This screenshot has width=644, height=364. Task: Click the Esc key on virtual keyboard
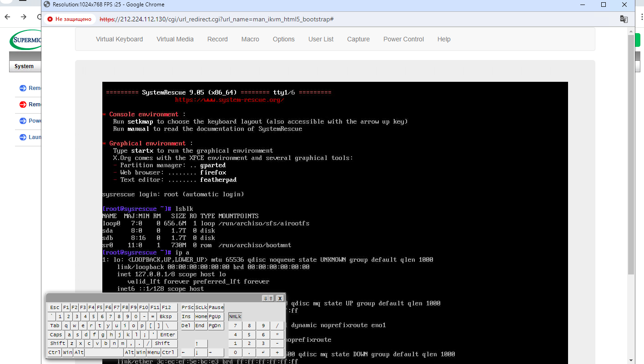(x=55, y=307)
